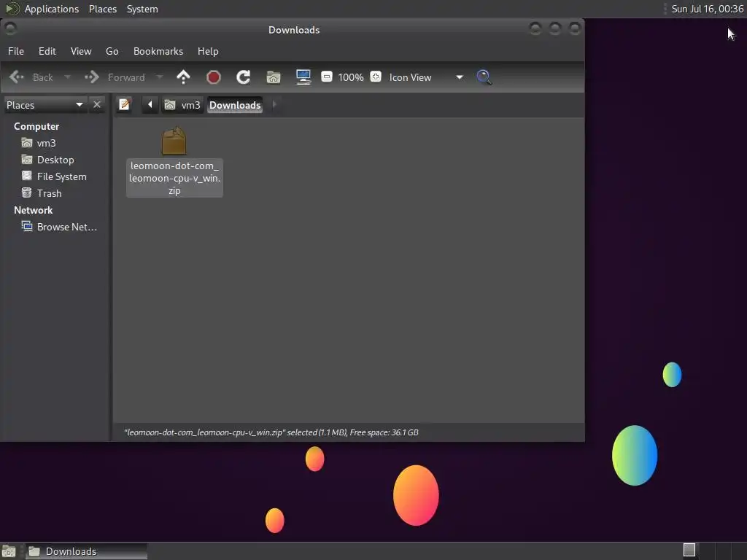Click show desktop icon in bottom panel
Screen dimensions: 747x560
pyautogui.click(x=9, y=551)
